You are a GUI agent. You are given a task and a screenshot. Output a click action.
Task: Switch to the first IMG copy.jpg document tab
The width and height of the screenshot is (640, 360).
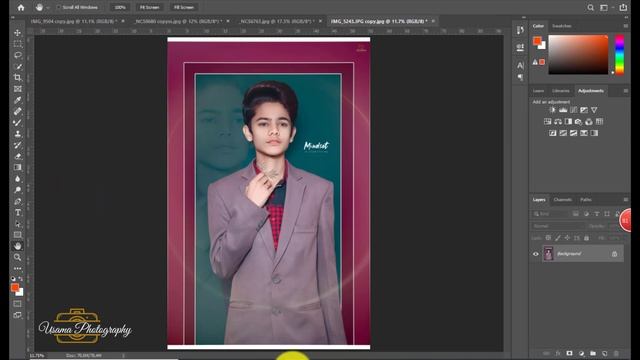pos(73,21)
